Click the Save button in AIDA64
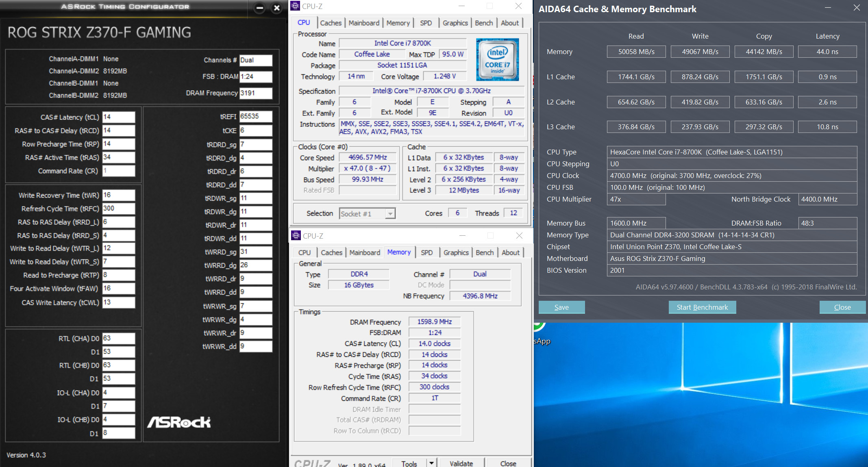This screenshot has width=868, height=467. coord(561,307)
